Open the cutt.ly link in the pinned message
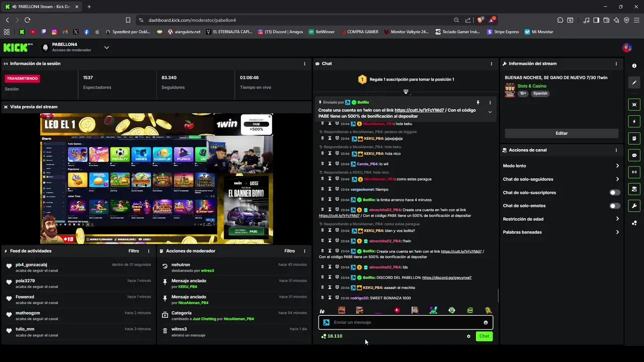The height and width of the screenshot is (362, 644). [419, 110]
